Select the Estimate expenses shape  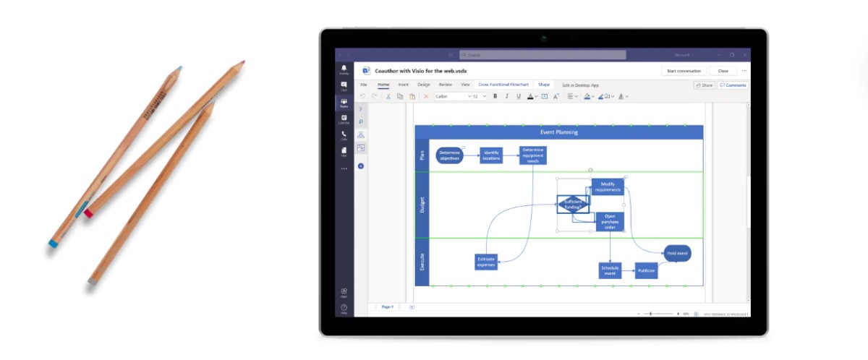pos(486,262)
